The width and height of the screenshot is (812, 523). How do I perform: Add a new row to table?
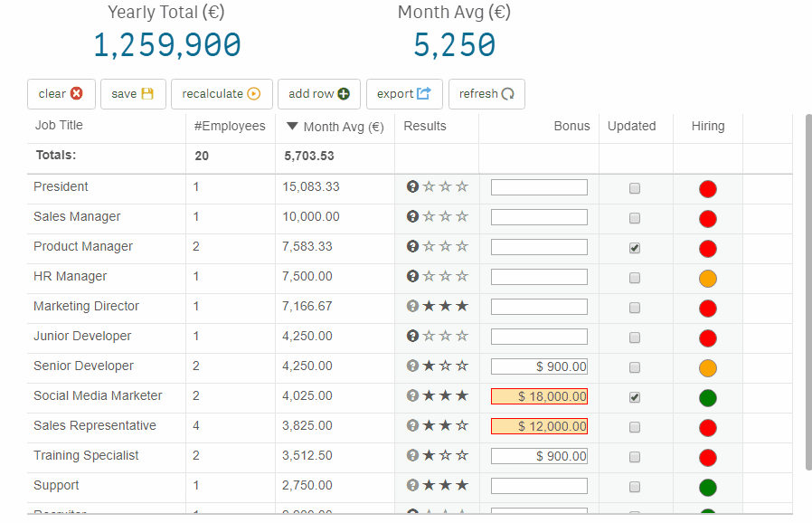(319, 94)
